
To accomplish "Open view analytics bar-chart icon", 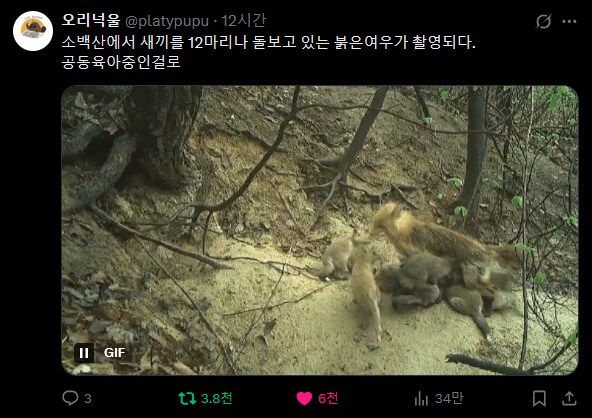I will coord(421,398).
